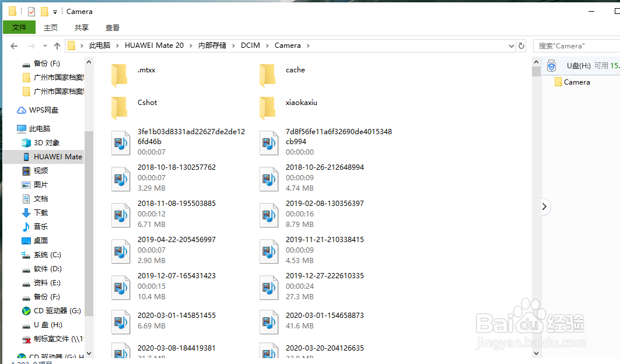
Task: Click 内部存储 in the address breadcrumb
Action: [x=212, y=45]
